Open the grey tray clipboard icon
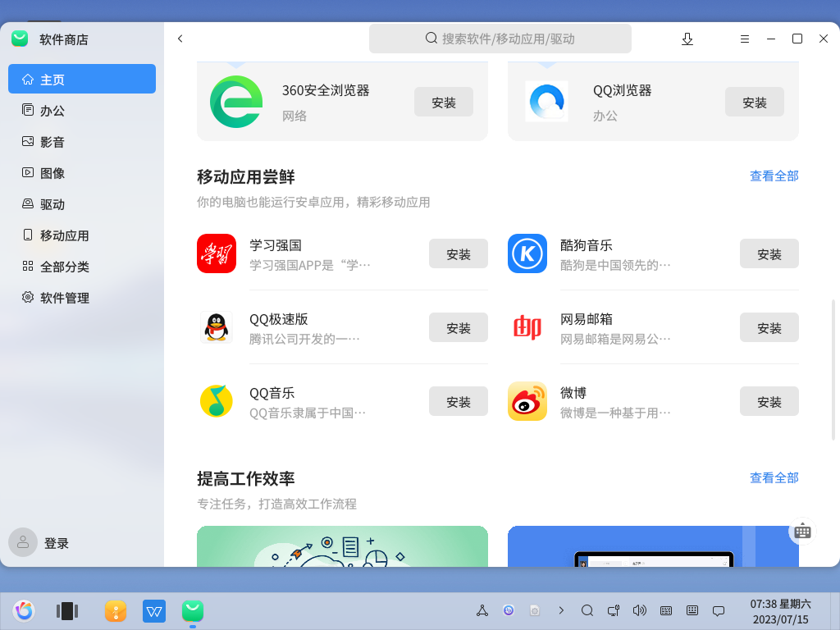Viewport: 840px width, 630px height. [x=535, y=610]
